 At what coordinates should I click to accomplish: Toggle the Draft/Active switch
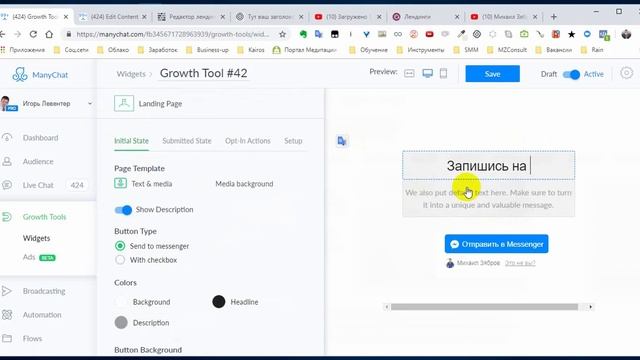[x=571, y=74]
